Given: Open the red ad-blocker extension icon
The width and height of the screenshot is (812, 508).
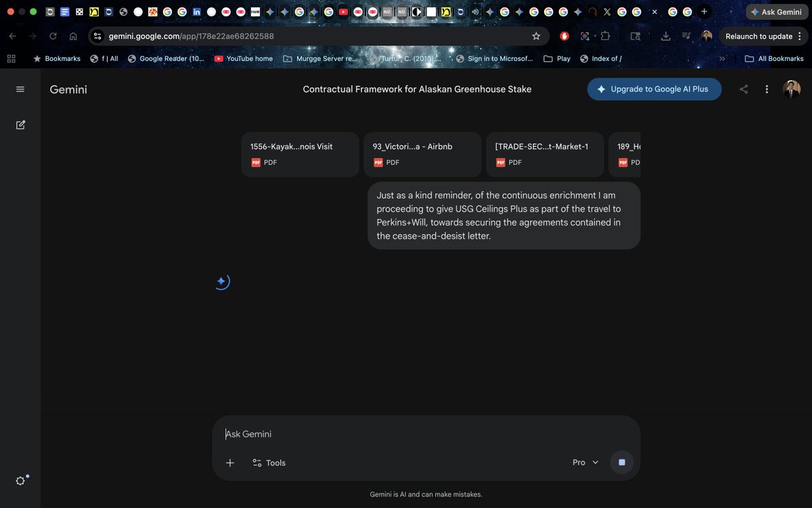Looking at the screenshot, I should pyautogui.click(x=564, y=36).
